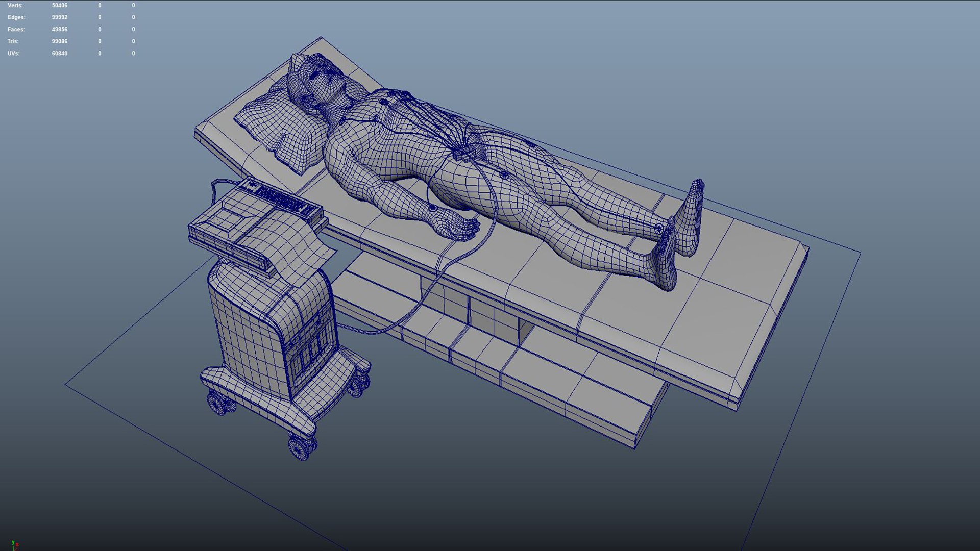Viewport: 980px width, 551px height.
Task: Click the UVs count value 60840
Action: (x=59, y=53)
